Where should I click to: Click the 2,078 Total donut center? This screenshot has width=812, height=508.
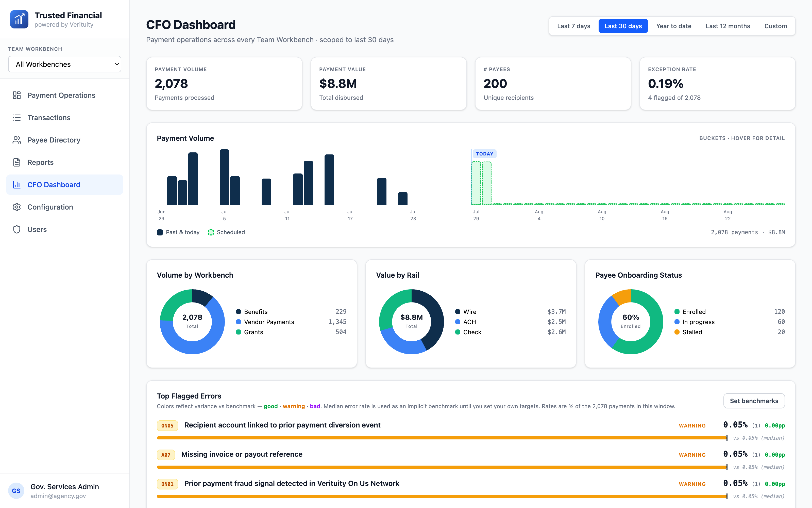pyautogui.click(x=192, y=321)
